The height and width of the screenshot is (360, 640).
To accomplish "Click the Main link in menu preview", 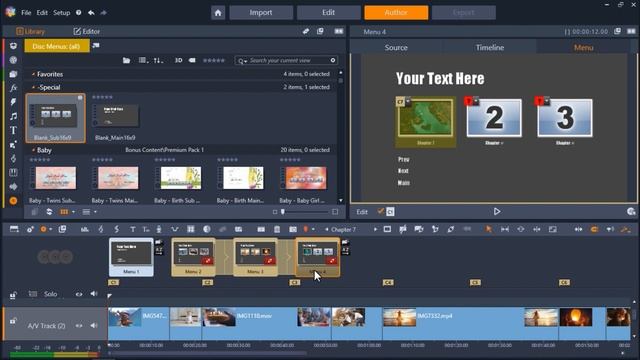I will (404, 183).
